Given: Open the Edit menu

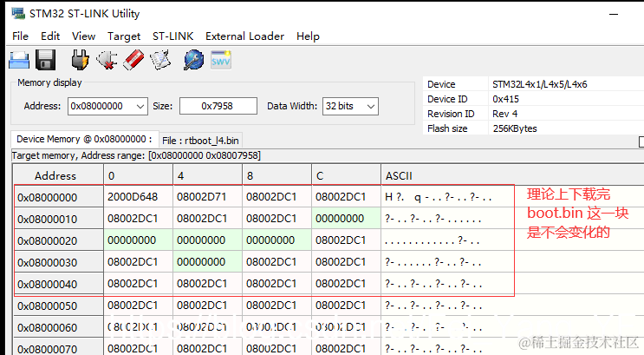Looking at the screenshot, I should click(50, 36).
